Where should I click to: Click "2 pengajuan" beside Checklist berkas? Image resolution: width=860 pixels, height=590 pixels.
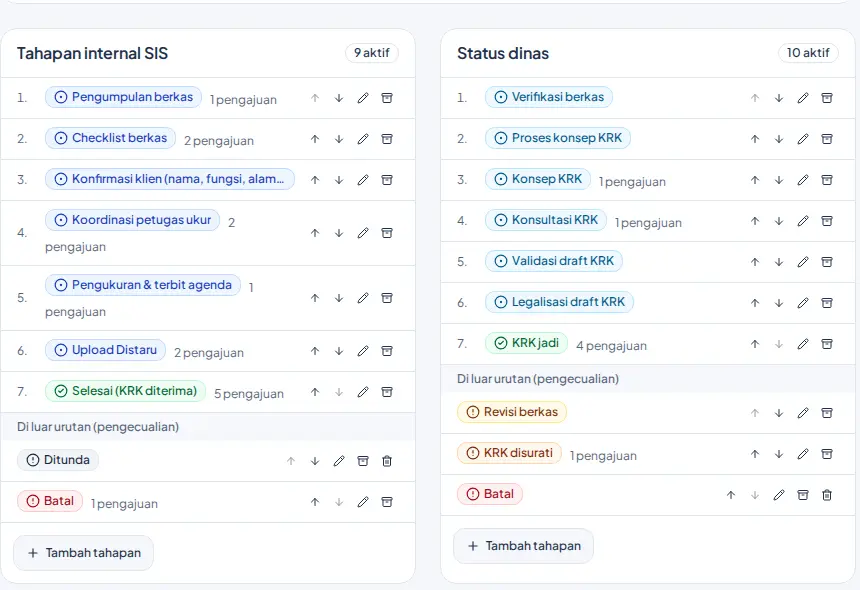[219, 141]
